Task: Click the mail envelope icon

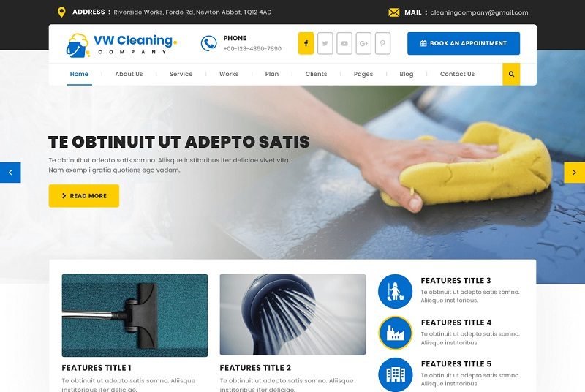Action: (x=393, y=12)
